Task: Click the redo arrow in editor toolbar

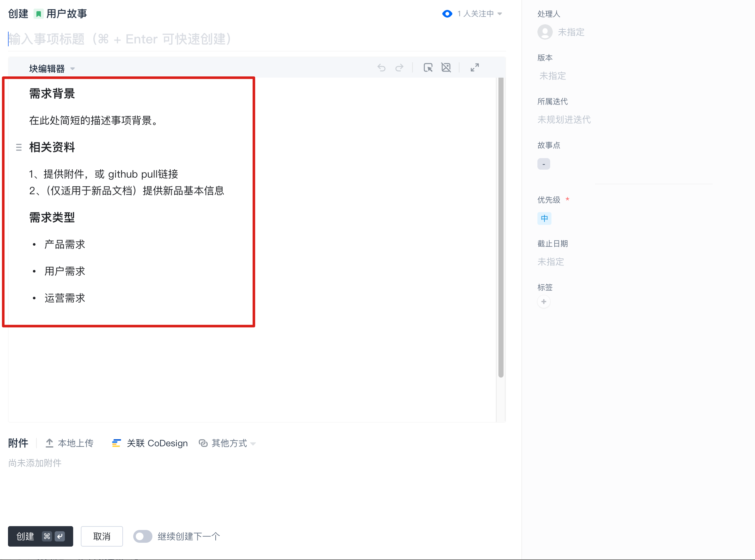Action: click(399, 68)
